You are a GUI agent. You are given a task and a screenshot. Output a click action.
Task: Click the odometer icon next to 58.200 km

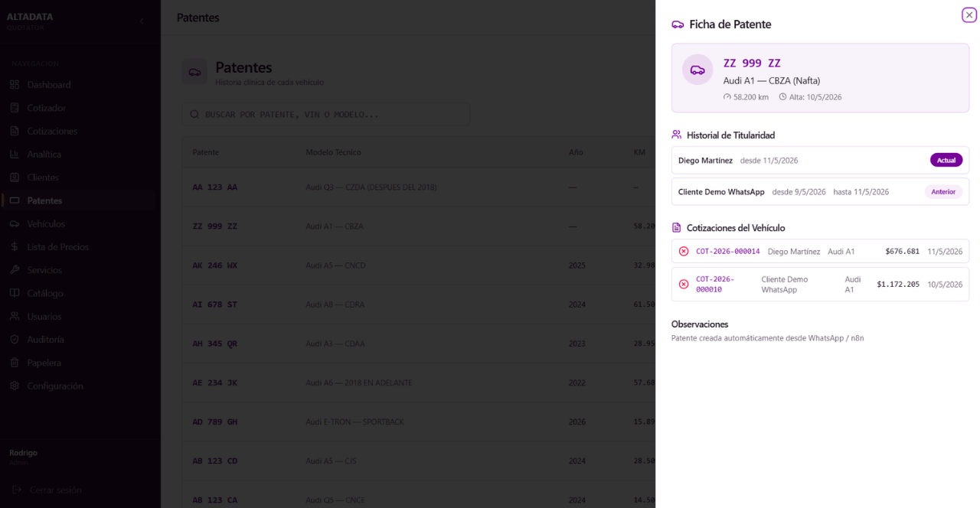point(727,97)
